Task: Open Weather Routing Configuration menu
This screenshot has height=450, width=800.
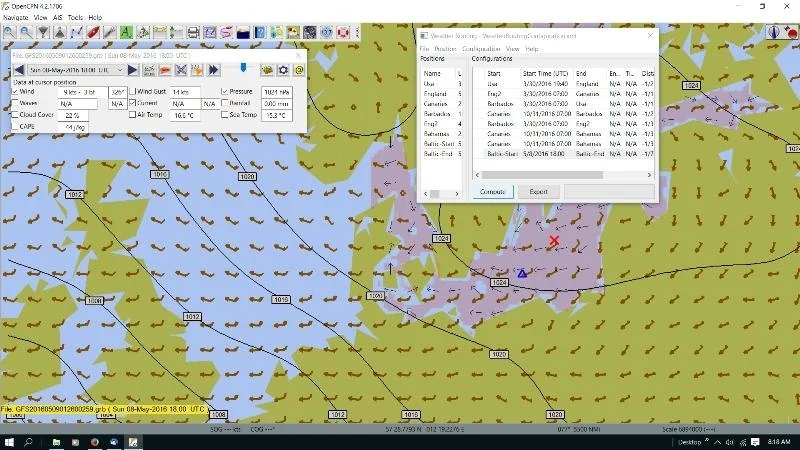Action: 481,49
